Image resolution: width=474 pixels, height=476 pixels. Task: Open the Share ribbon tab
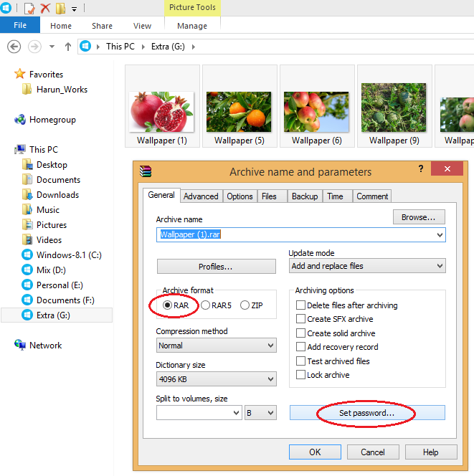pyautogui.click(x=102, y=26)
